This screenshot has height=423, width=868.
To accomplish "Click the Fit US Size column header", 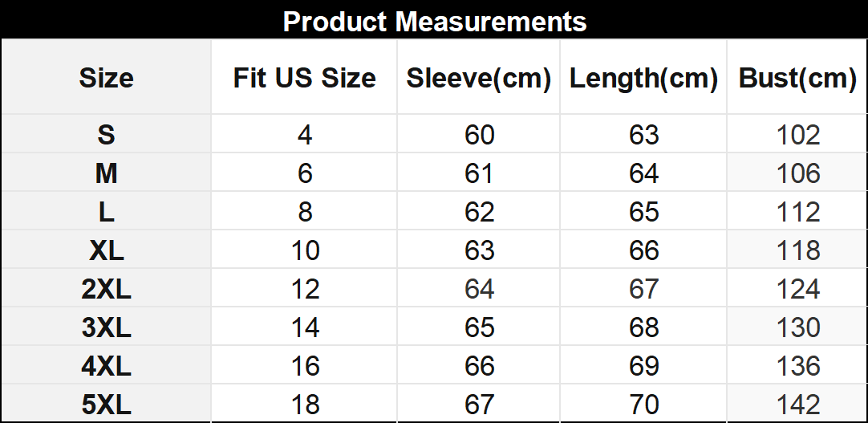I will pos(304,79).
